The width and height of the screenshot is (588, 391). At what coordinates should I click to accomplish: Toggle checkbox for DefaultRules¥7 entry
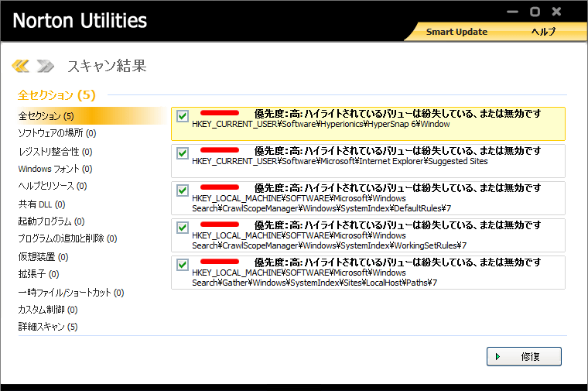(183, 190)
